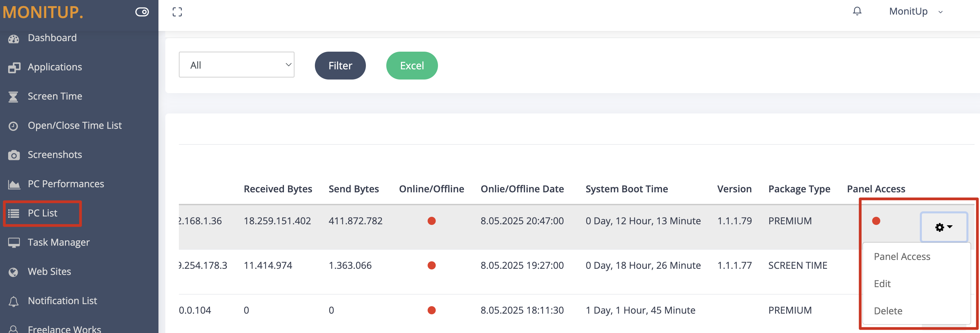Click the Notification List bell icon
The height and width of the screenshot is (333, 980).
pos(13,301)
